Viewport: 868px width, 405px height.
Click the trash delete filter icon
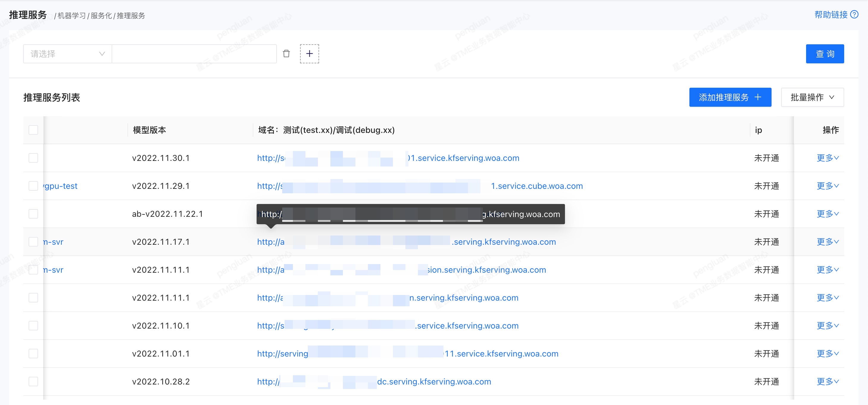(286, 54)
